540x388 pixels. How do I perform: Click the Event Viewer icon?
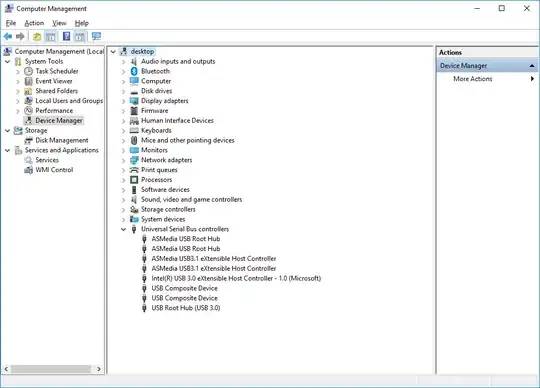(x=29, y=81)
